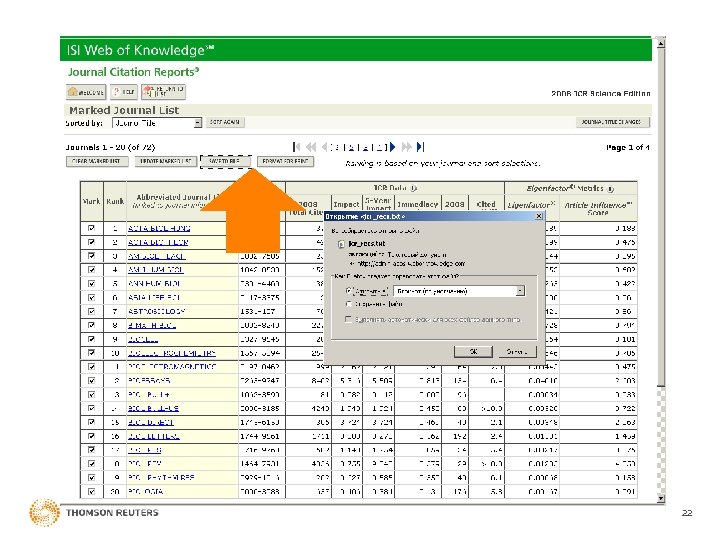
Task: Uncheck the mark box for ASTROBIOLOGY
Action: click(x=91, y=311)
